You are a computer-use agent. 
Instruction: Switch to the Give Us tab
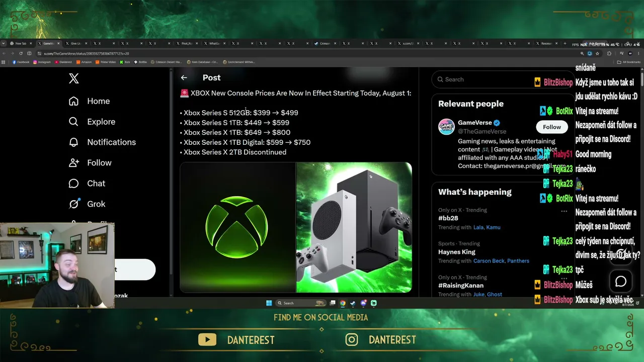pos(75,44)
